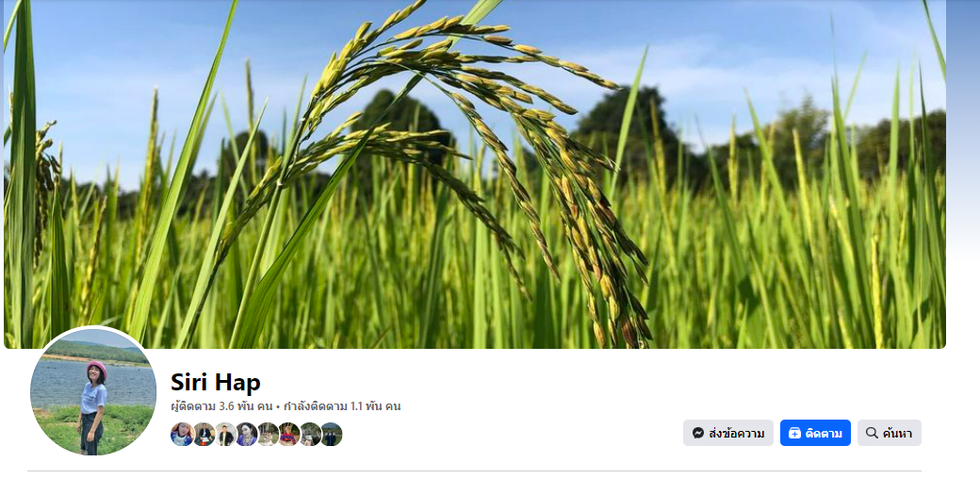Open the ผู้ติดตาม 3.6 พัน คน followers list
The height and width of the screenshot is (479, 980).
pos(221,406)
